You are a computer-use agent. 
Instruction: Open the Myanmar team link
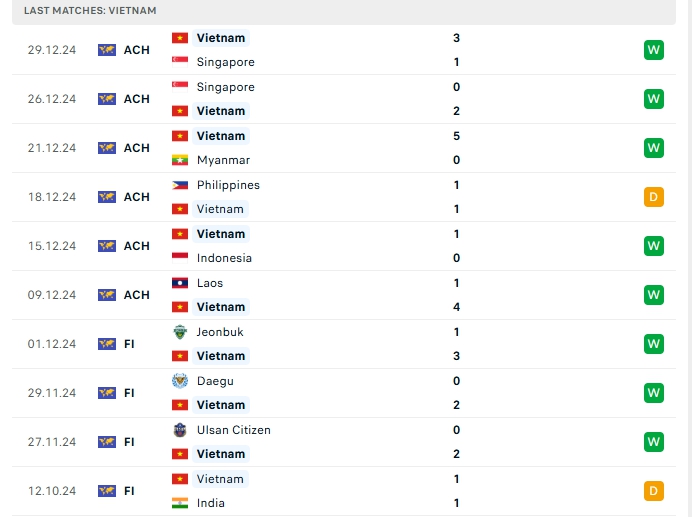(x=223, y=160)
